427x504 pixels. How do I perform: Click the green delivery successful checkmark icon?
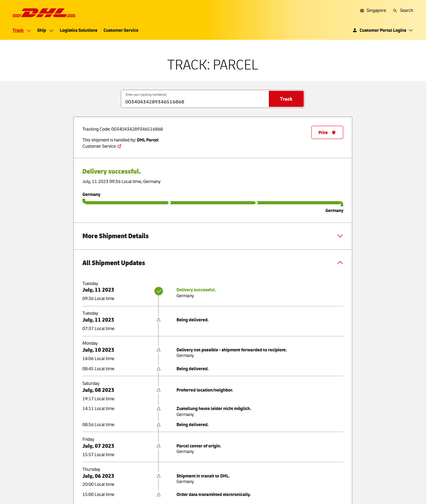pos(159,291)
